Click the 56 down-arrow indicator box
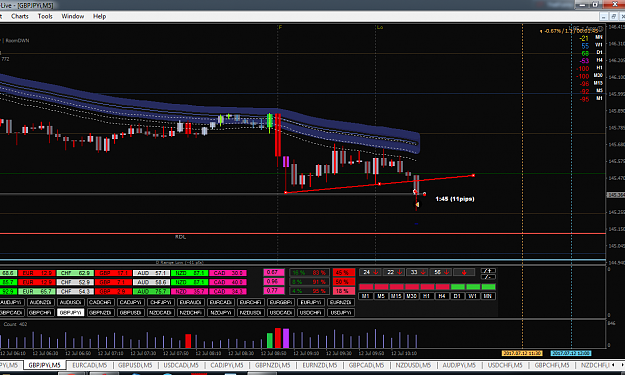The width and height of the screenshot is (625, 375). click(x=441, y=272)
